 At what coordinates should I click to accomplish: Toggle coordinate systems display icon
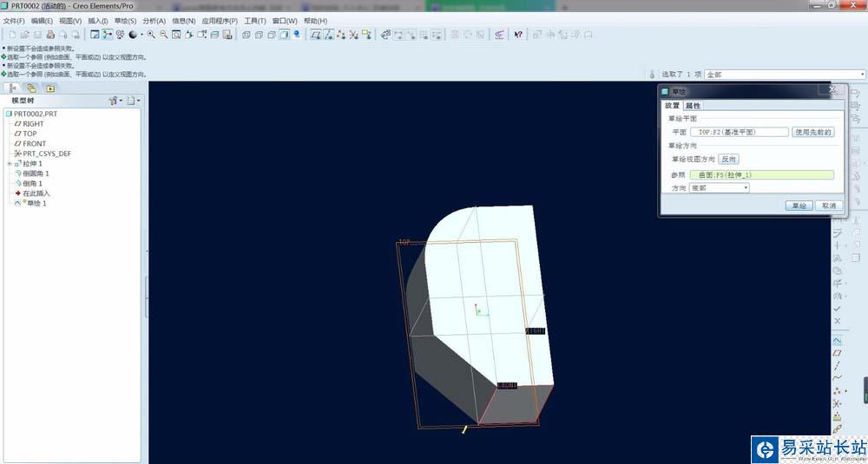354,35
